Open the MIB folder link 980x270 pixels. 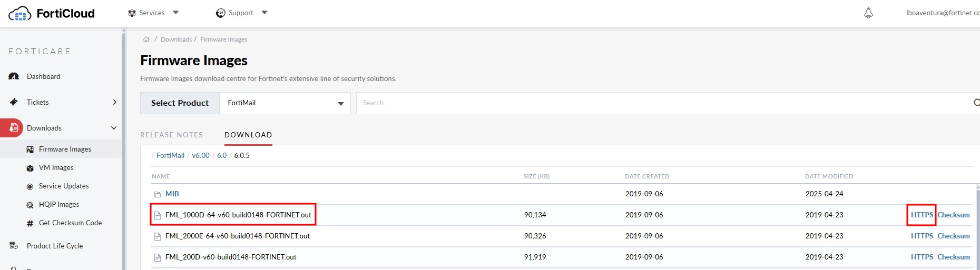[x=172, y=194]
